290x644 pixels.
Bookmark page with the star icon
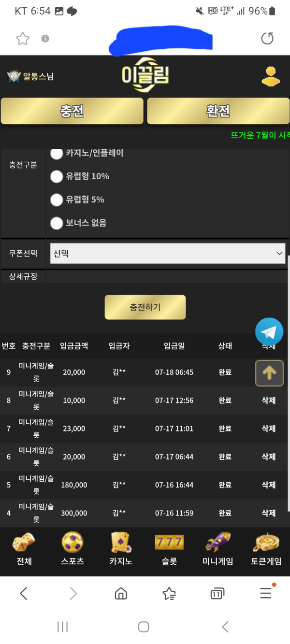pyautogui.click(x=23, y=39)
